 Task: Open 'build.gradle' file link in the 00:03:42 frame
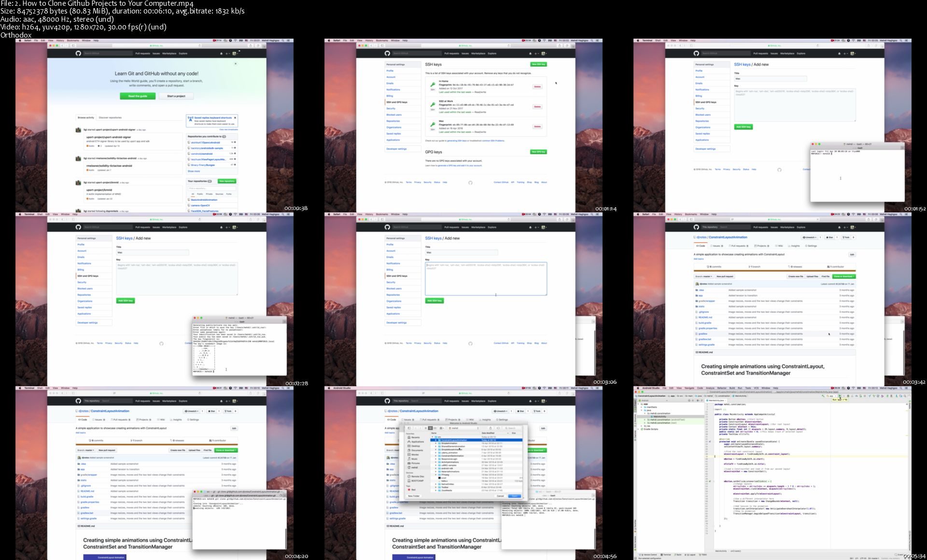click(x=705, y=323)
